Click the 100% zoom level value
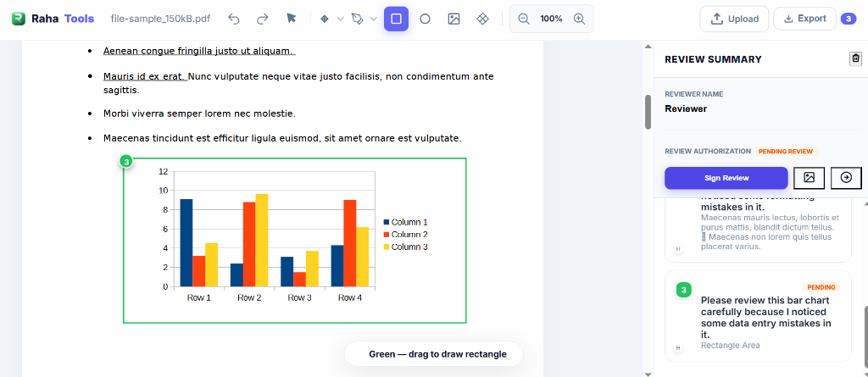868x377 pixels. [551, 19]
